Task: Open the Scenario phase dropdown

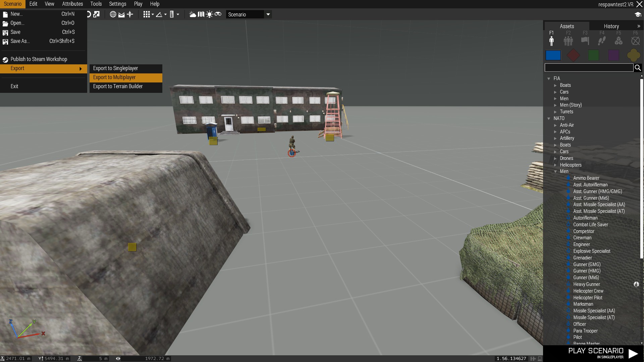Action: 249,14
